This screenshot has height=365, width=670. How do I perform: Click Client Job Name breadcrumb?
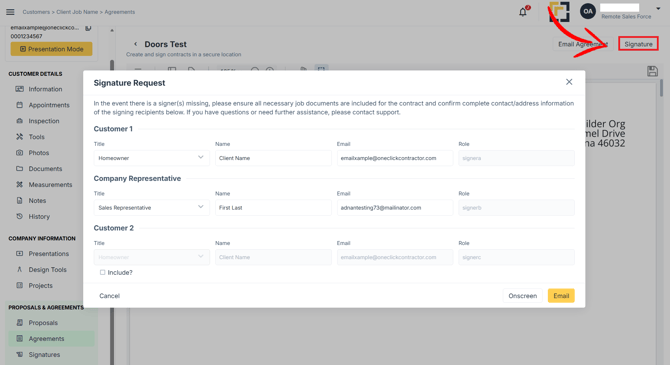coord(77,12)
